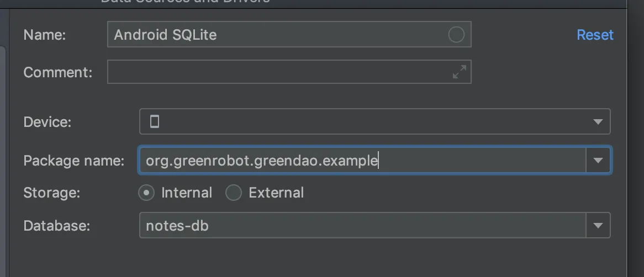Image resolution: width=644 pixels, height=277 pixels.
Task: Click into the empty Comment field
Action: (x=276, y=72)
